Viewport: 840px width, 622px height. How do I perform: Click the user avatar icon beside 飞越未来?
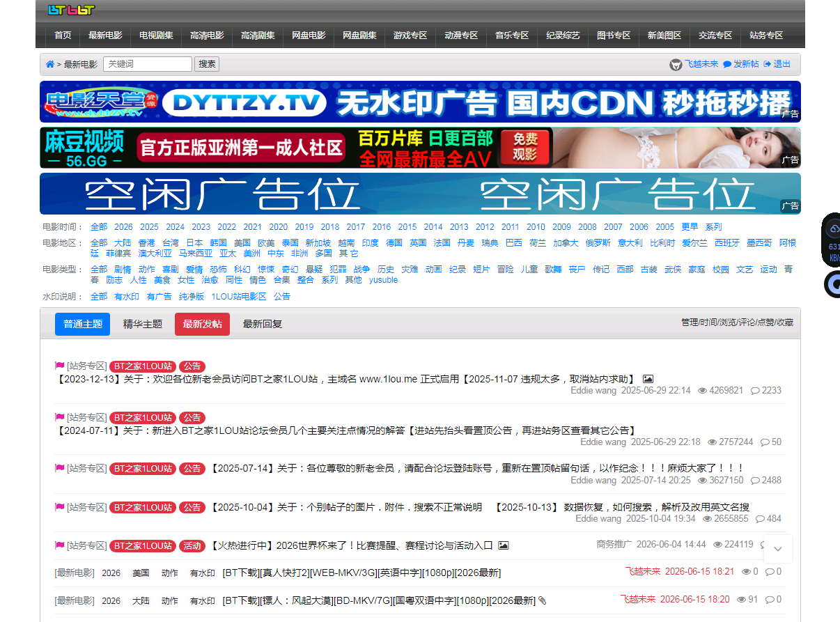[676, 64]
